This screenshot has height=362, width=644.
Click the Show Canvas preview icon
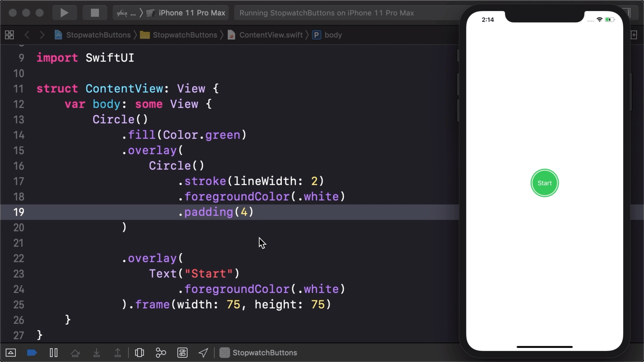[x=139, y=353]
